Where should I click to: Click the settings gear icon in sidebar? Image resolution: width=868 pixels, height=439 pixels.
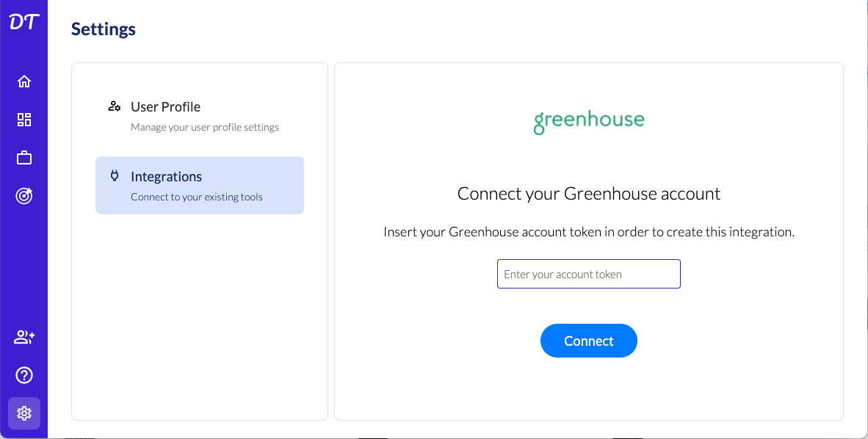(24, 413)
